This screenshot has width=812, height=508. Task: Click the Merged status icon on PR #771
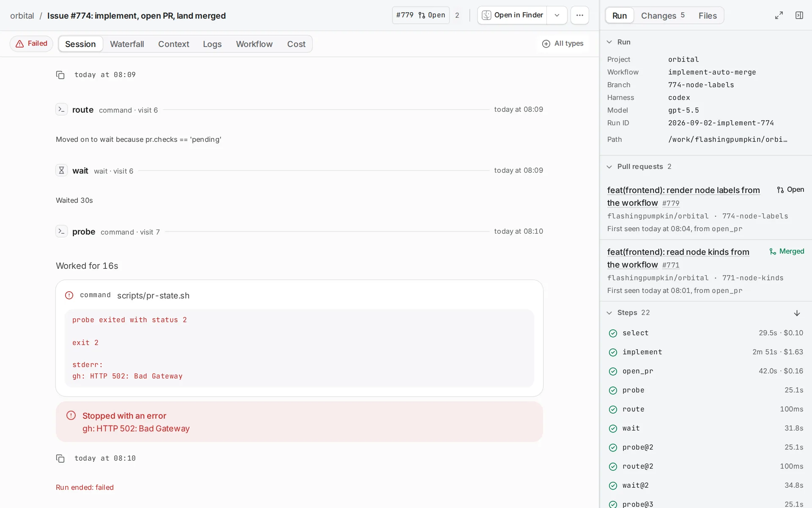[x=773, y=251]
